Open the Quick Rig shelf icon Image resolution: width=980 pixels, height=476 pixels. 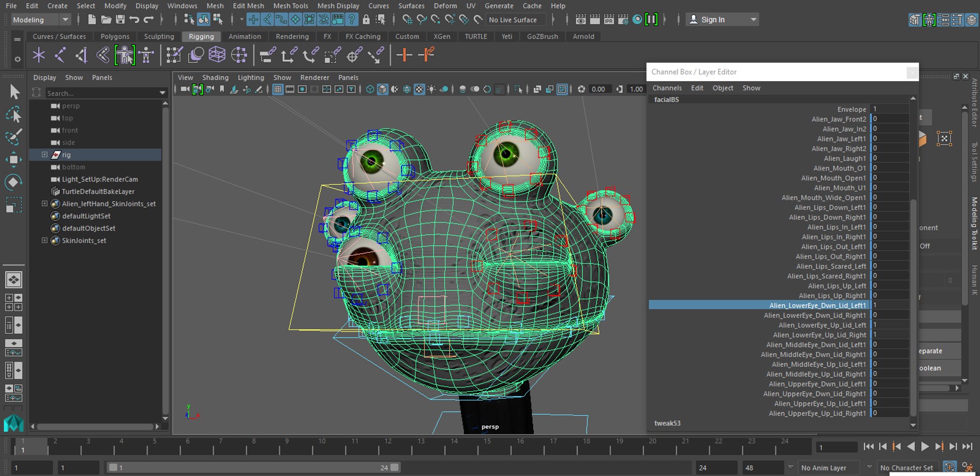coord(125,55)
